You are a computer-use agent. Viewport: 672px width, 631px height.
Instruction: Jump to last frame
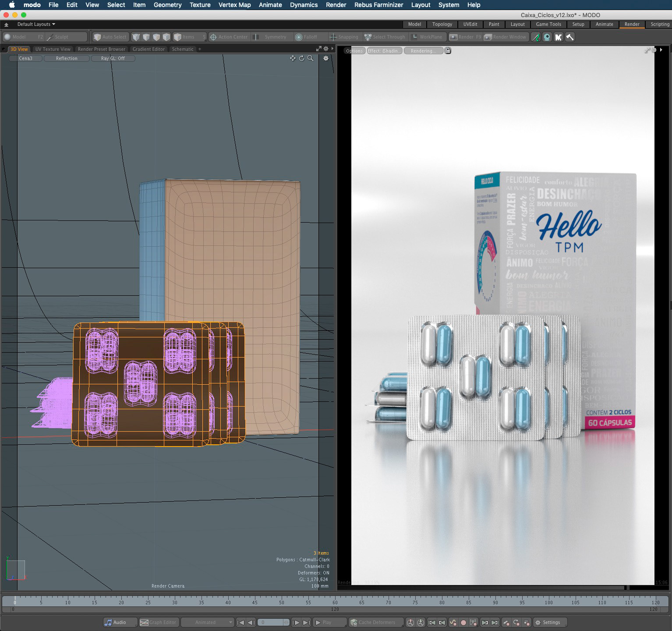[x=306, y=622]
